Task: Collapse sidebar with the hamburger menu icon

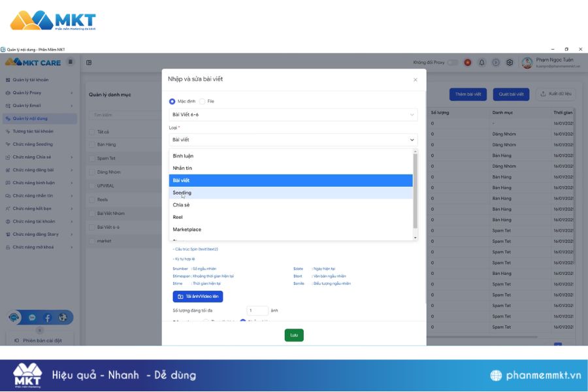Action: [x=70, y=62]
